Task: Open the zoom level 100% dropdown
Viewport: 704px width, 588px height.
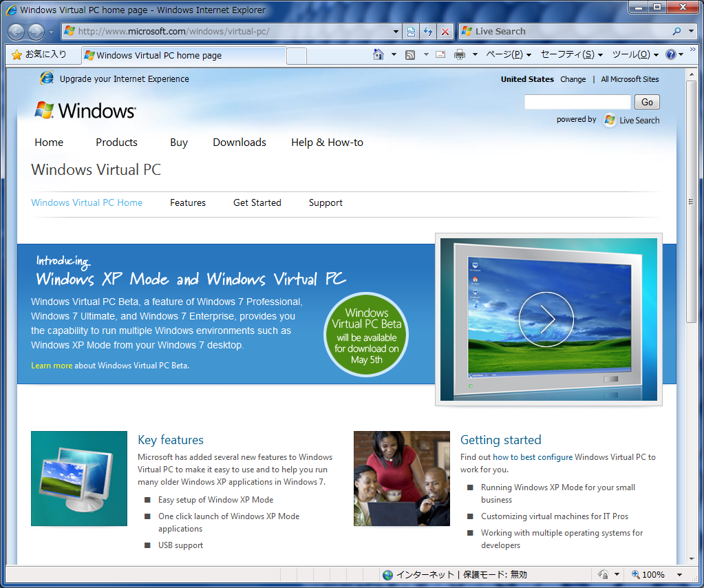Action: click(679, 574)
